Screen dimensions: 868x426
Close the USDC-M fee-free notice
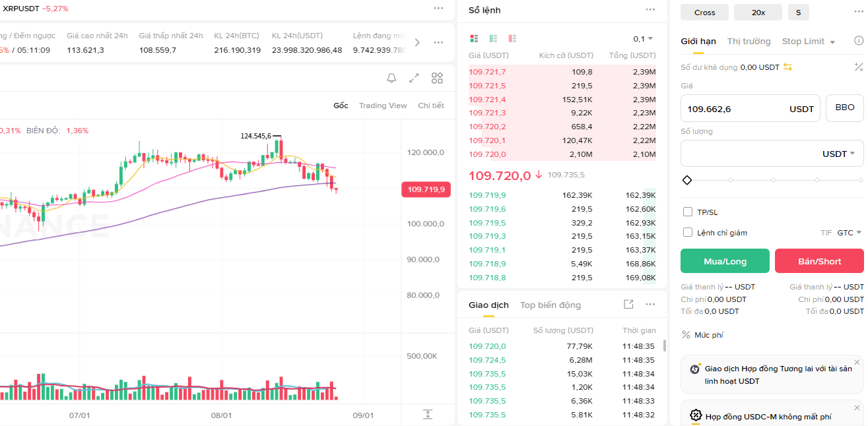click(857, 409)
